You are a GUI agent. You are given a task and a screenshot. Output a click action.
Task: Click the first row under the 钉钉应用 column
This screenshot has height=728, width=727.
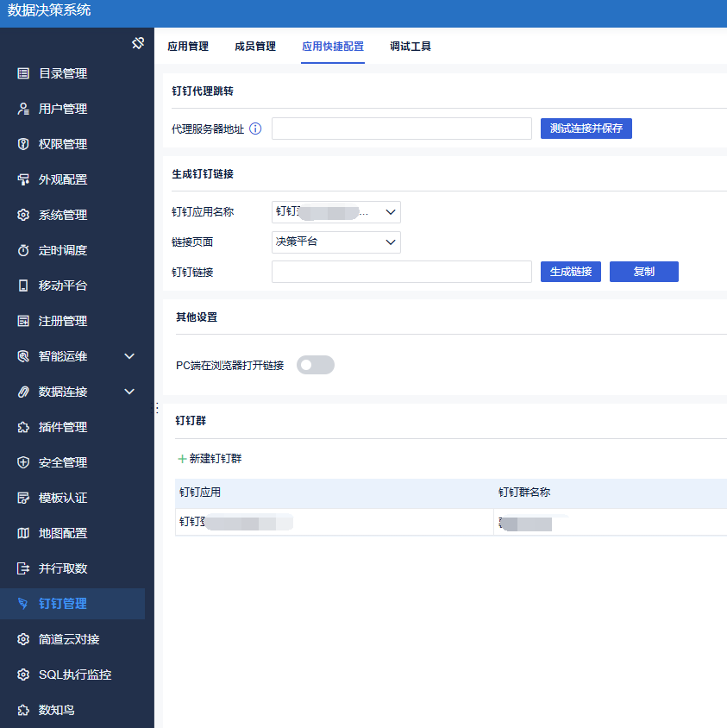tap(335, 522)
